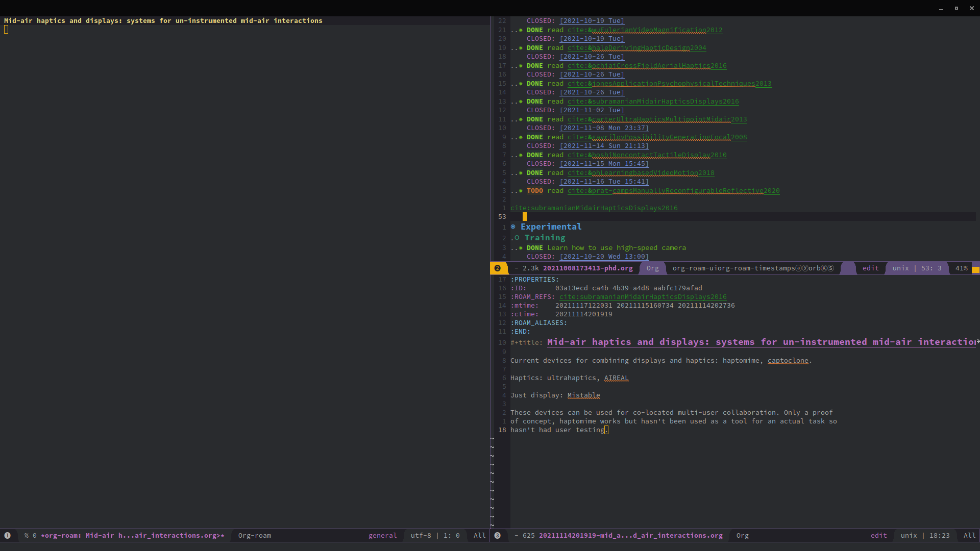Image resolution: width=980 pixels, height=551 pixels.
Task: Toggle DONE on 'Learn how to use high-speed camera'
Action: (x=535, y=247)
